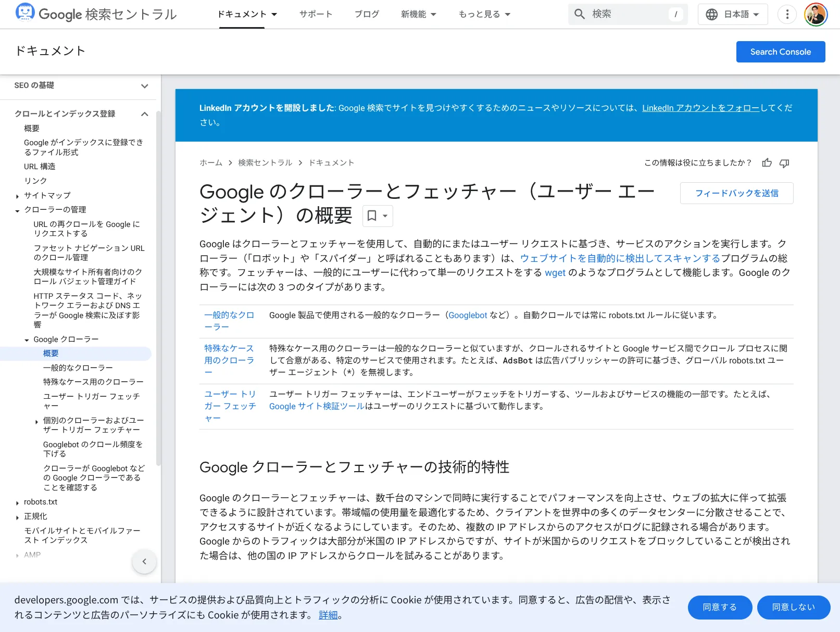Open the 詳細 cookie details link
The height and width of the screenshot is (632, 840).
328,615
